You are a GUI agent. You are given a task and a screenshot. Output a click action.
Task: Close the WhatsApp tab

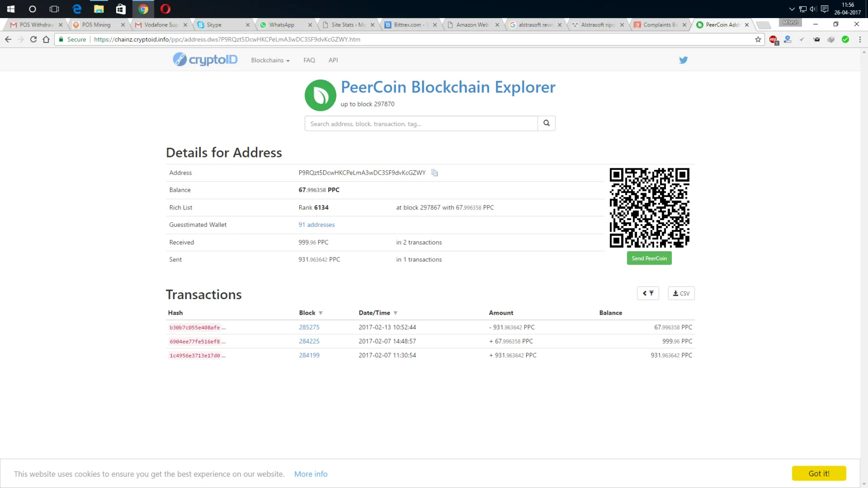point(310,25)
